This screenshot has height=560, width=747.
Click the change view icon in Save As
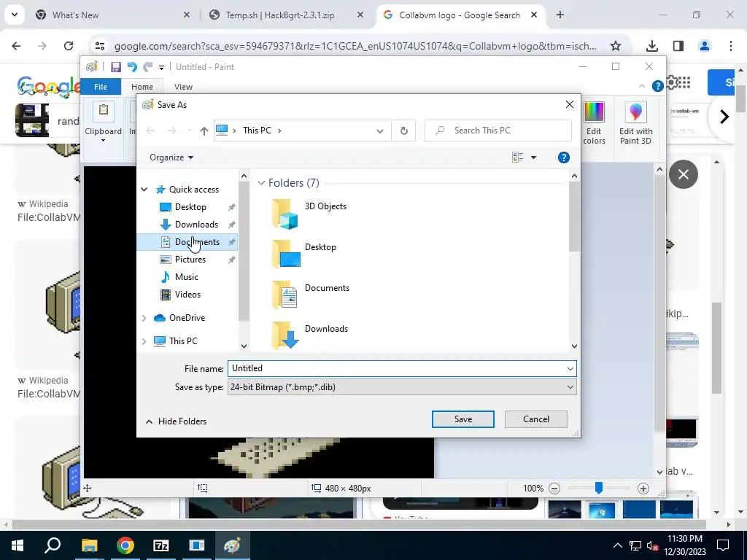coord(517,157)
